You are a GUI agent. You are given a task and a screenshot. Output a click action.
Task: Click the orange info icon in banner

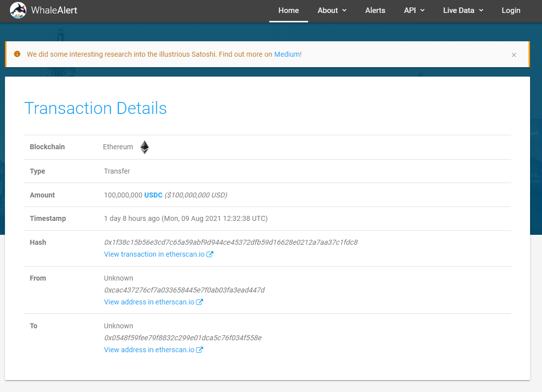[x=17, y=54]
